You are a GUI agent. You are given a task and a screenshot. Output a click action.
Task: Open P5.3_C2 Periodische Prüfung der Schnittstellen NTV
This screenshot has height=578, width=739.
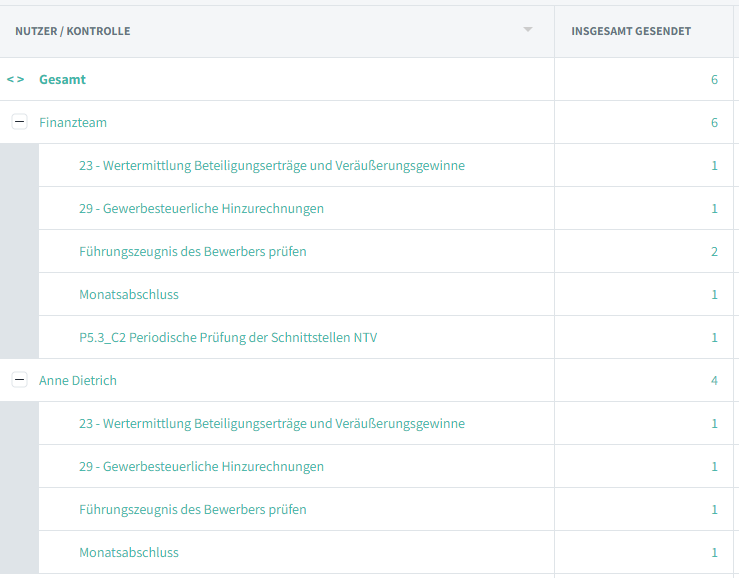(228, 337)
